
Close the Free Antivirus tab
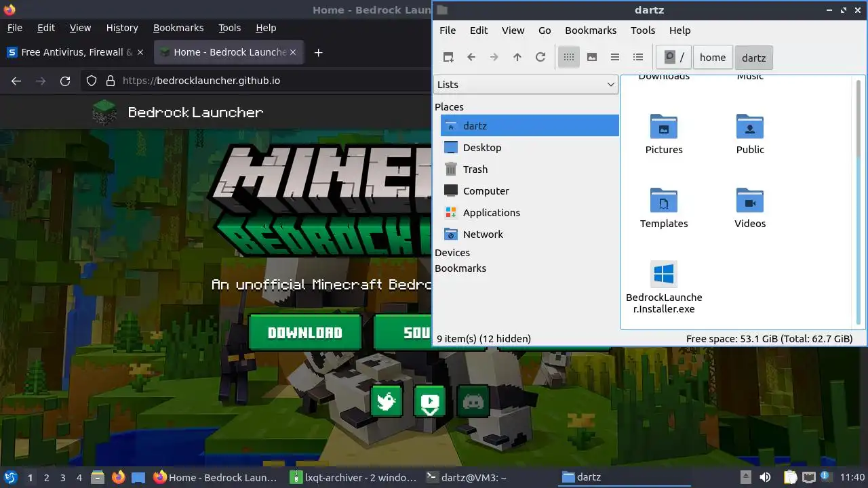pos(140,52)
